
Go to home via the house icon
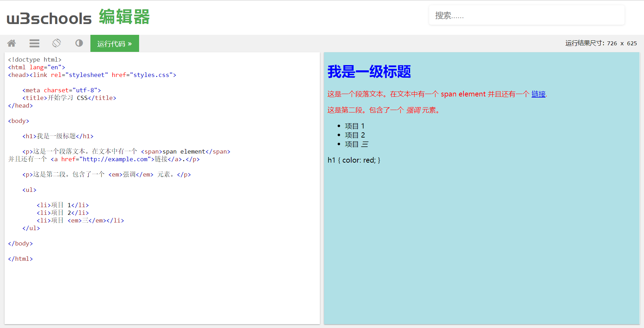[x=11, y=43]
